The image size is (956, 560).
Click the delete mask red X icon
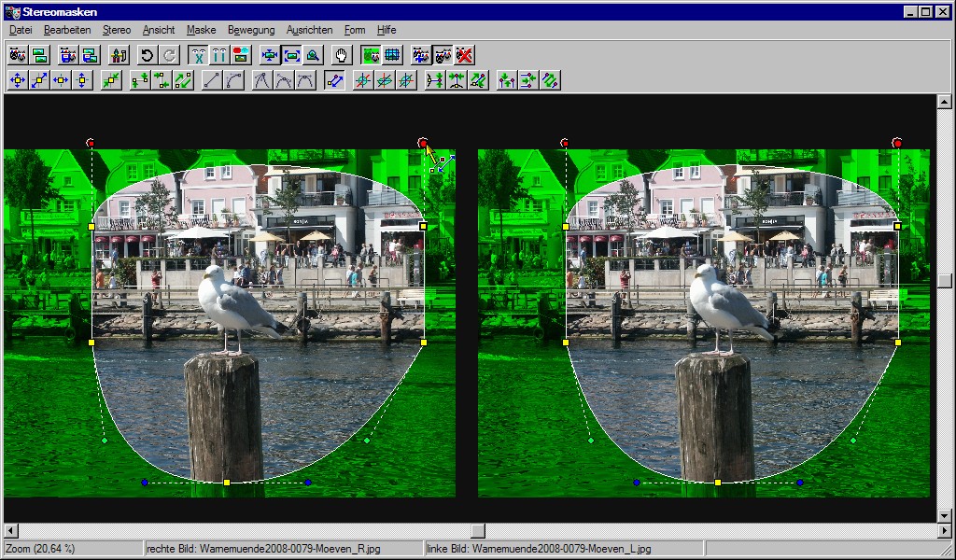pos(464,55)
